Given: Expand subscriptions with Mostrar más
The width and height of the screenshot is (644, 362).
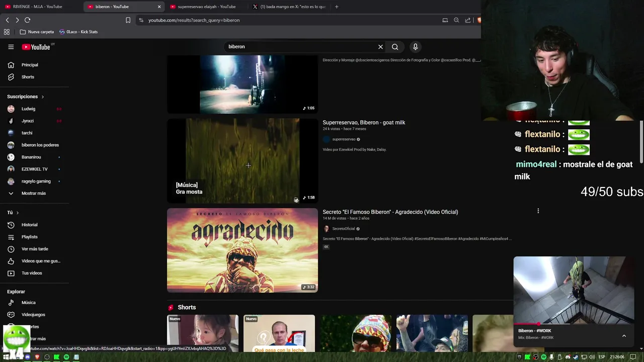Looking at the screenshot, I should (x=34, y=193).
